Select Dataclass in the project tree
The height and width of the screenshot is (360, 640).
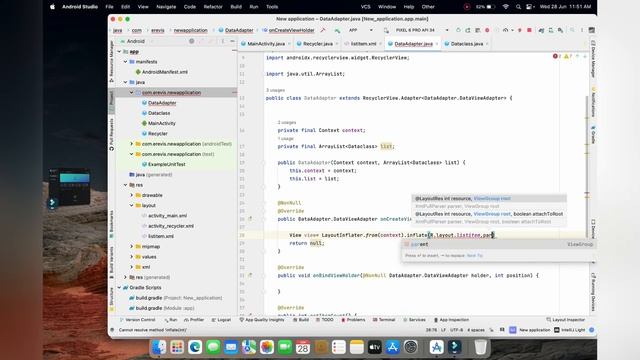tap(156, 113)
